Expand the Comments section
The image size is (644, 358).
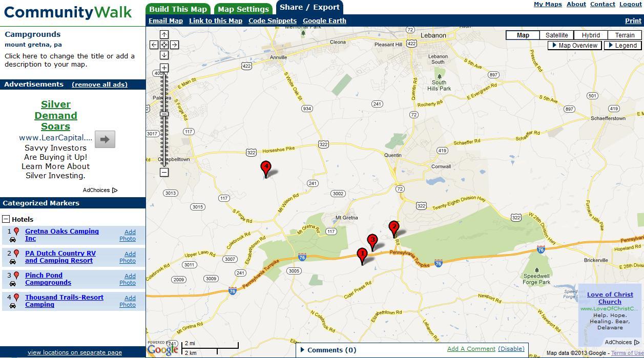[x=328, y=350]
